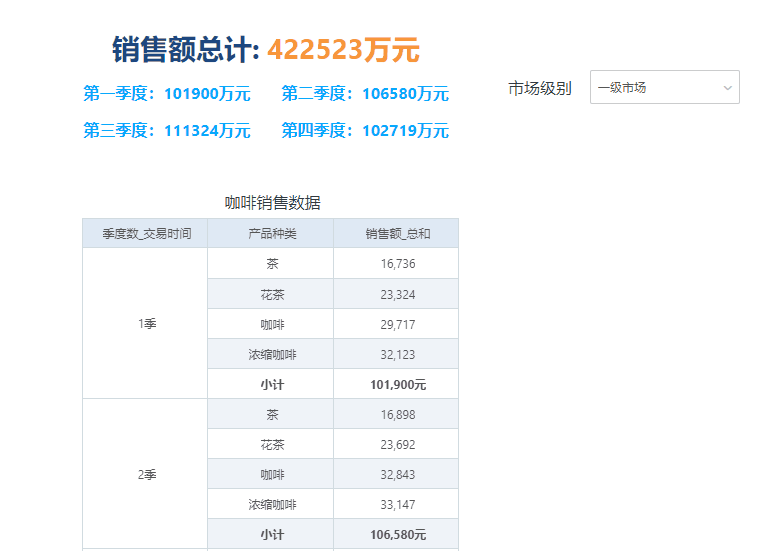Select the cell with value 16,898

click(397, 414)
